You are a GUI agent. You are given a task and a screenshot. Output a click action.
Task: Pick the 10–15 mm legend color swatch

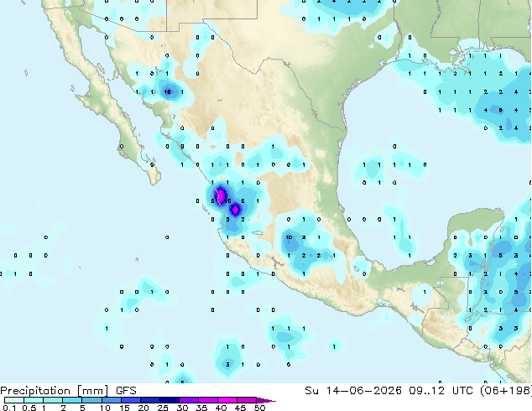pyautogui.click(x=111, y=400)
